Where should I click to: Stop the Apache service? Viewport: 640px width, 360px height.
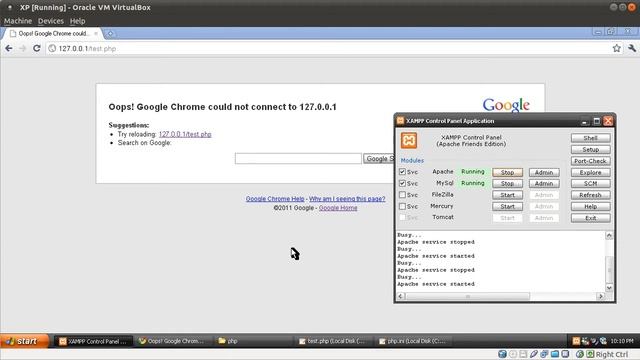coord(507,172)
